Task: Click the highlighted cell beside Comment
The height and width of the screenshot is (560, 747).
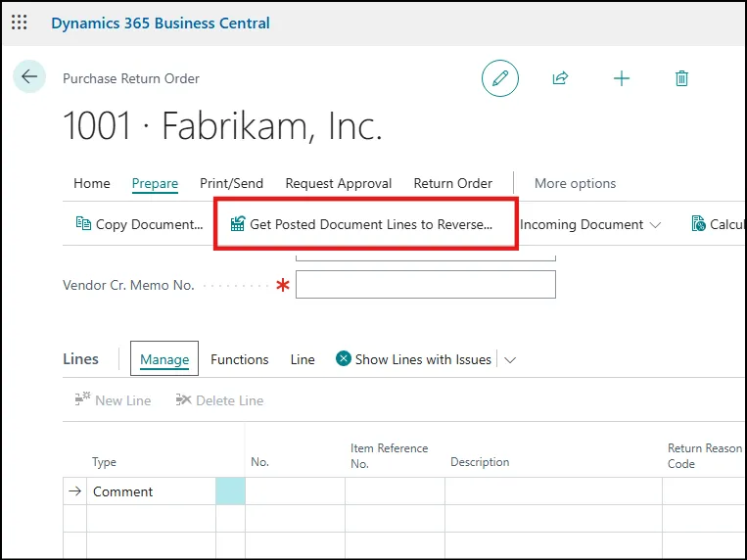Action: click(x=231, y=491)
